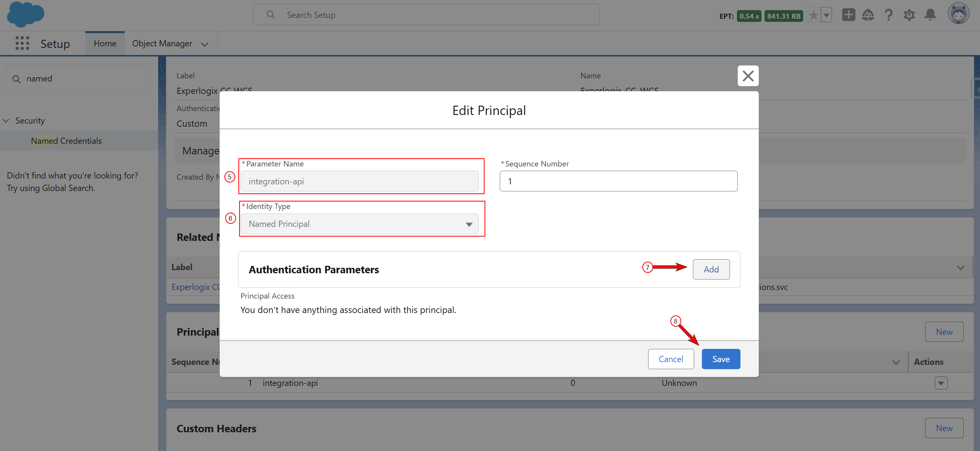Click the favorites star icon
The image size is (980, 451).
coord(813,16)
